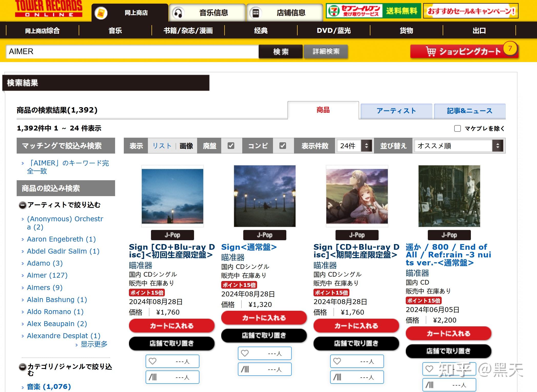Uncheck the コンピ checkbox
The height and width of the screenshot is (392, 537).
click(x=283, y=146)
